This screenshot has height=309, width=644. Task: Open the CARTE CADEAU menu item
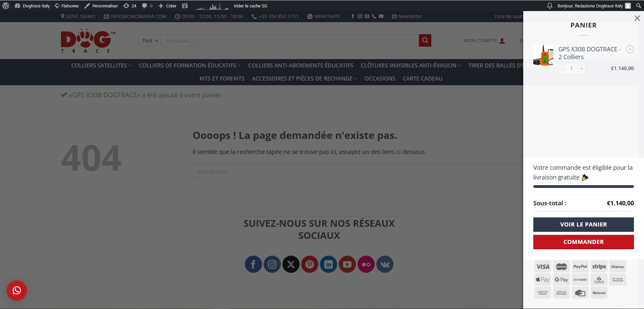pyautogui.click(x=422, y=79)
